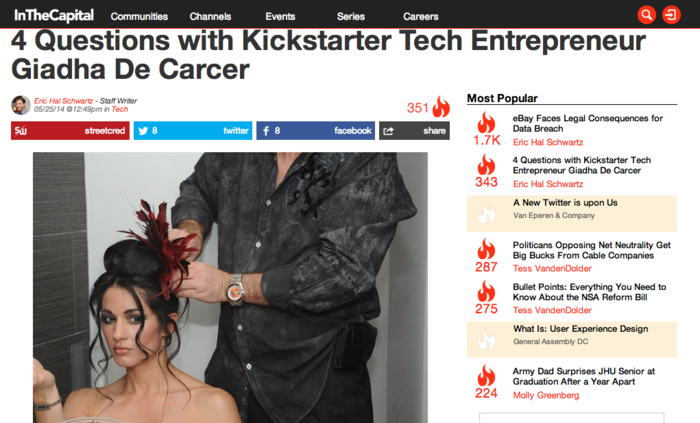Click the flame icon above 224

486,375
